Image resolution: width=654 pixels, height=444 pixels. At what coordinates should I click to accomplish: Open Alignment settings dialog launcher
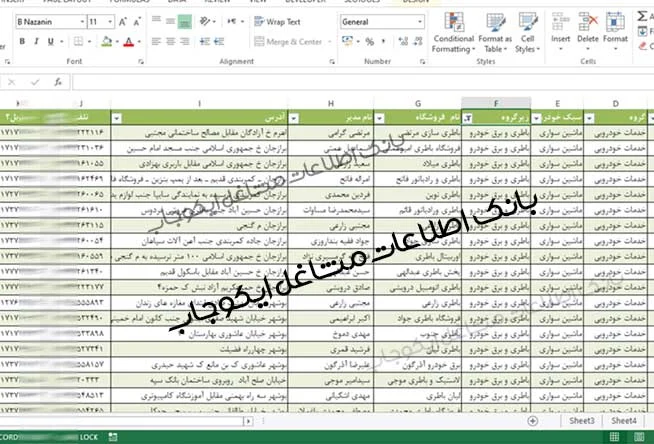[332, 62]
